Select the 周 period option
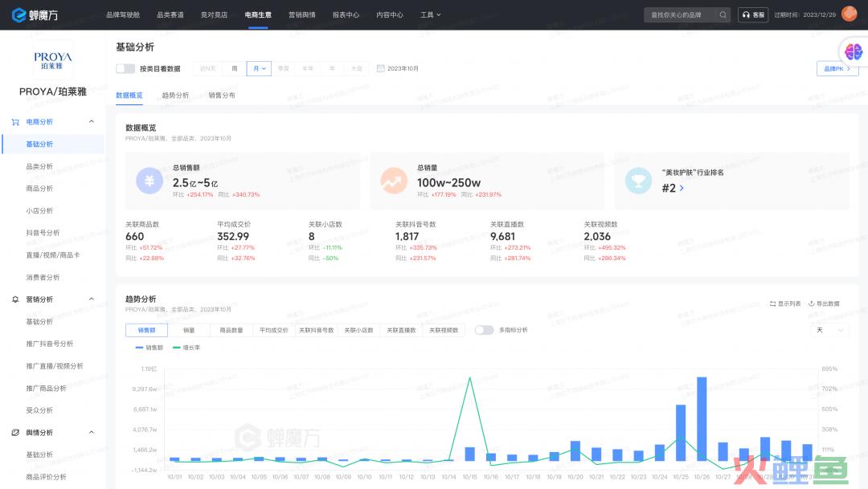Viewport: 868px width, 489px height. (235, 68)
